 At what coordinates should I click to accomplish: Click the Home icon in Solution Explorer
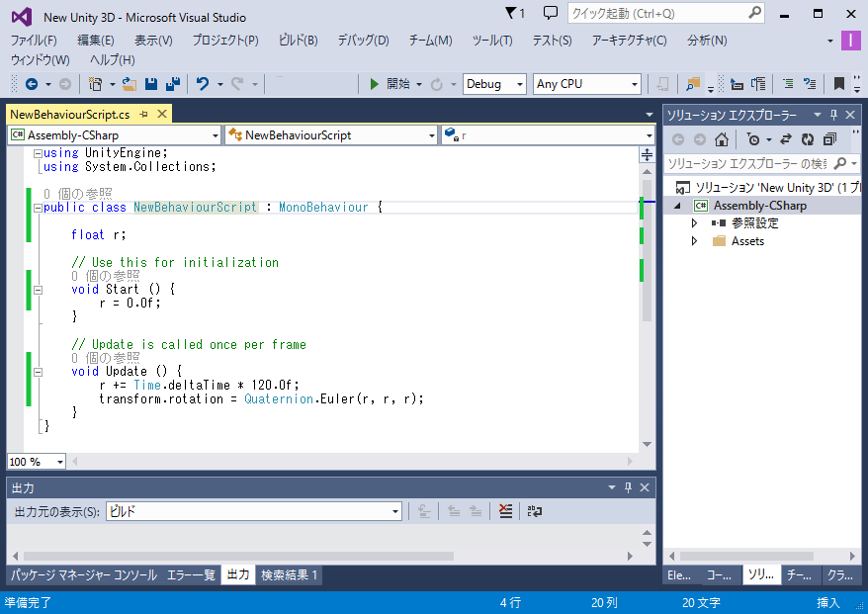tap(723, 139)
